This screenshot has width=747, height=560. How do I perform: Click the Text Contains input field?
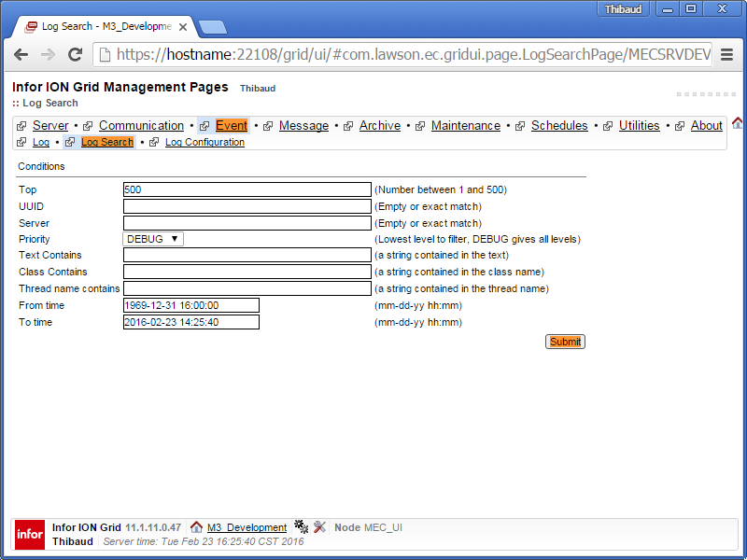[x=247, y=255]
